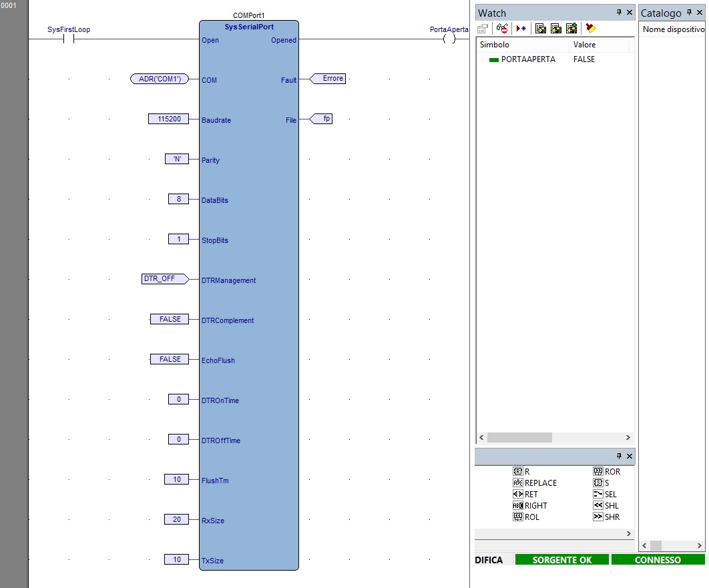The height and width of the screenshot is (588, 709).
Task: Close the Catalogo panel
Action: pyautogui.click(x=700, y=13)
